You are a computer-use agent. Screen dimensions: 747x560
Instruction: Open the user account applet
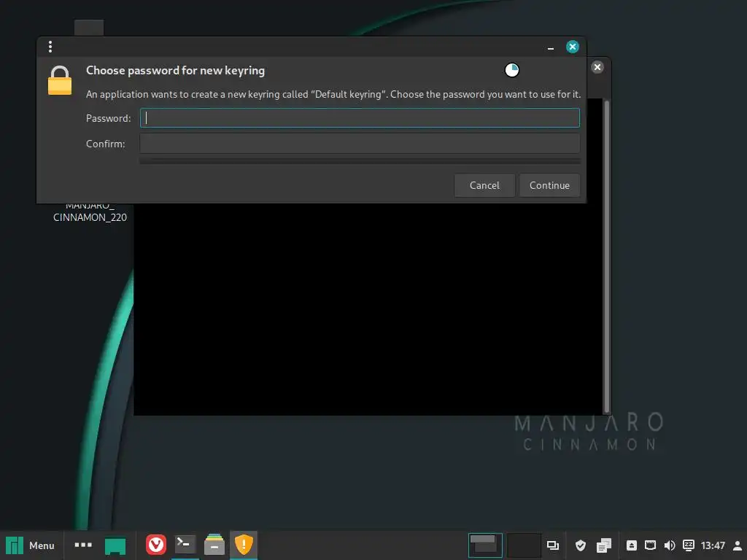point(737,545)
